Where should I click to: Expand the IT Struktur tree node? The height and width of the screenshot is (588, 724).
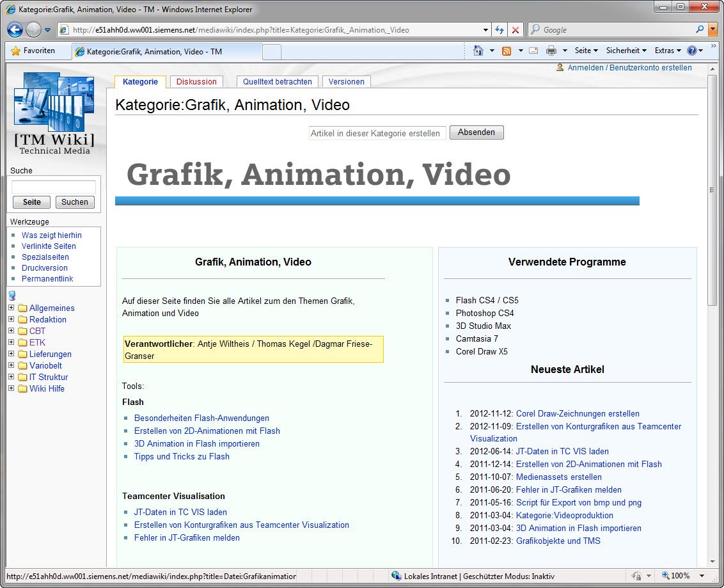click(x=12, y=377)
